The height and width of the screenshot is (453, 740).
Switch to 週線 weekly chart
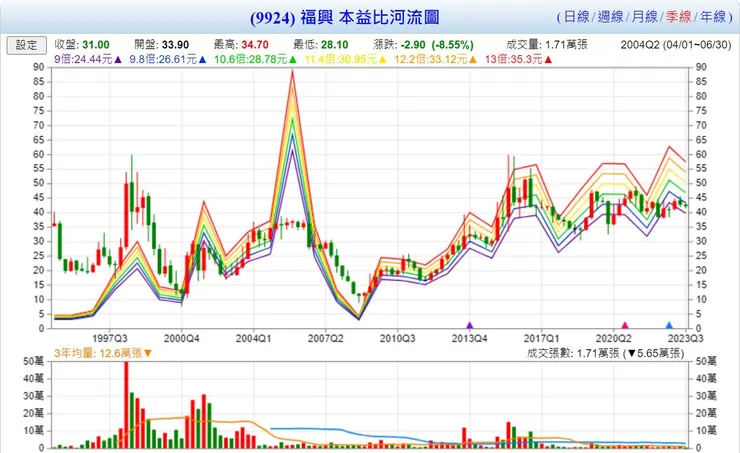(x=611, y=17)
